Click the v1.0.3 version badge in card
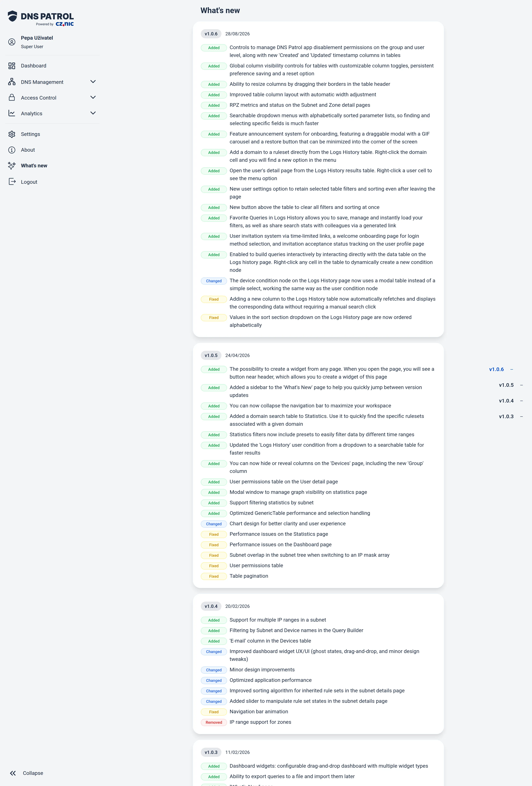The image size is (532, 786). [211, 753]
